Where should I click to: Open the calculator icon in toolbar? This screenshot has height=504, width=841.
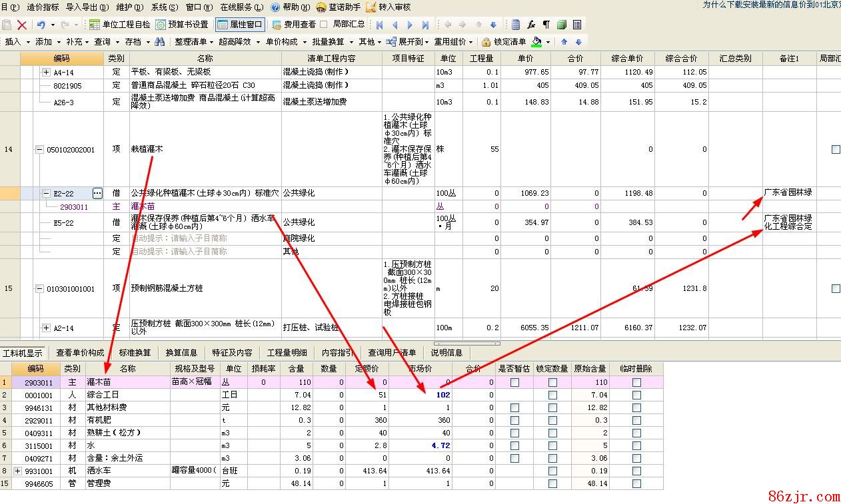click(515, 25)
